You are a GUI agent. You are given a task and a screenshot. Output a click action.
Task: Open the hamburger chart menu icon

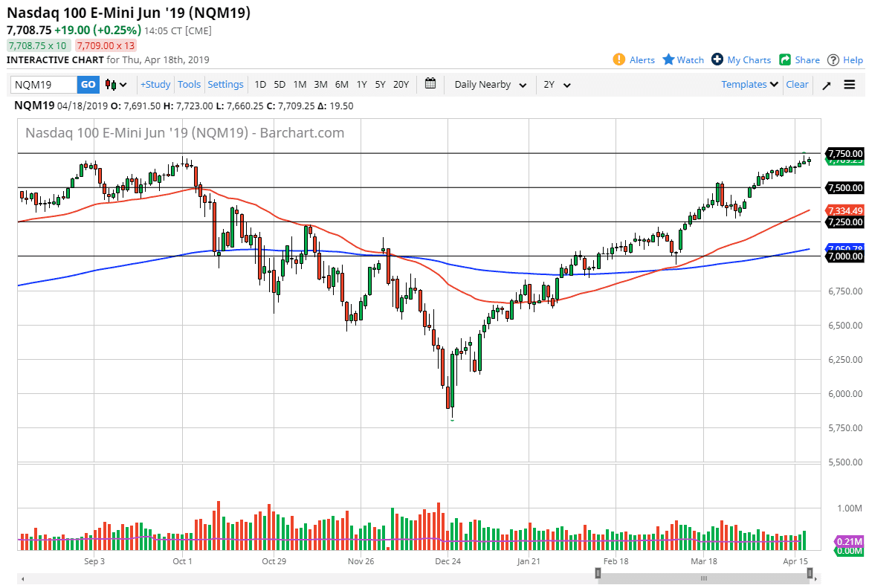[x=849, y=84]
